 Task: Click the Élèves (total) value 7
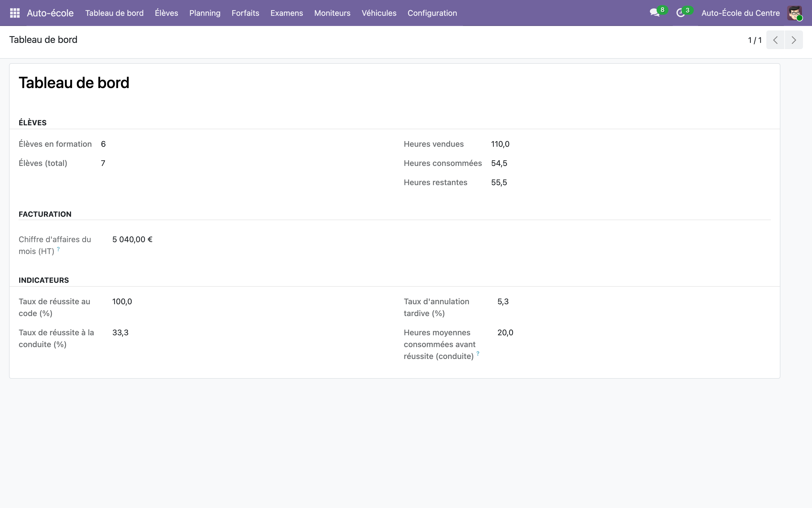point(103,163)
